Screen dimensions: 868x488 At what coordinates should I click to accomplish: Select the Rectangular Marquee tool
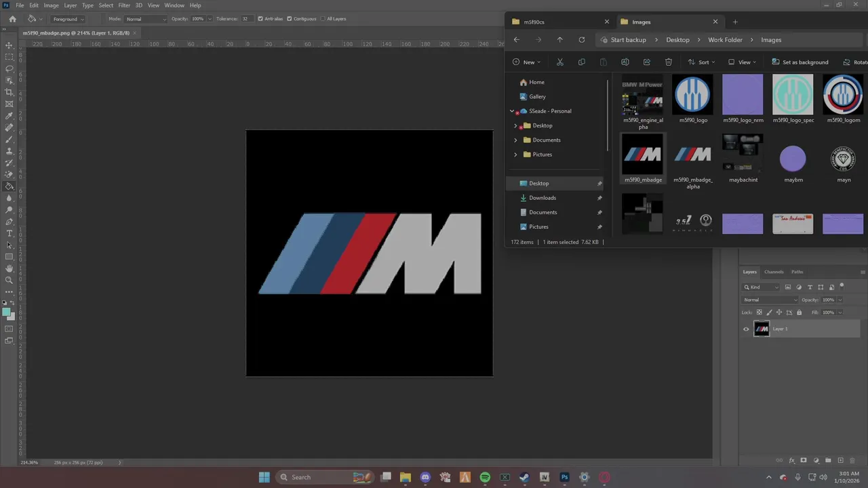point(9,57)
